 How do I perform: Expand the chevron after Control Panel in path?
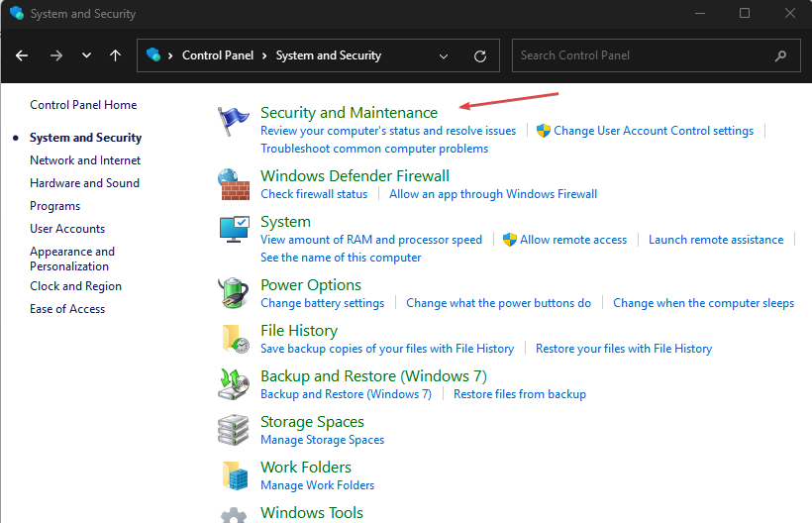point(264,55)
